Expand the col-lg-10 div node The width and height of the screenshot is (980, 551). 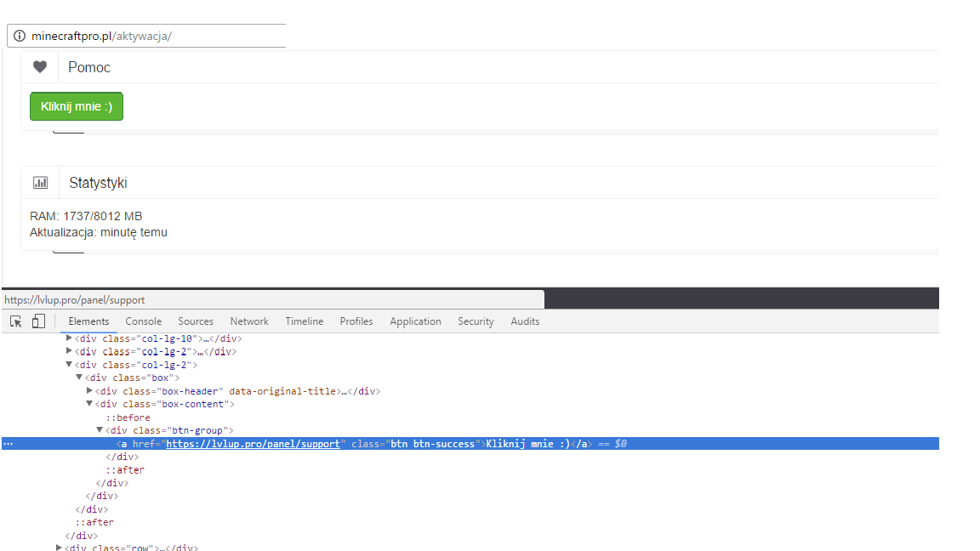70,338
